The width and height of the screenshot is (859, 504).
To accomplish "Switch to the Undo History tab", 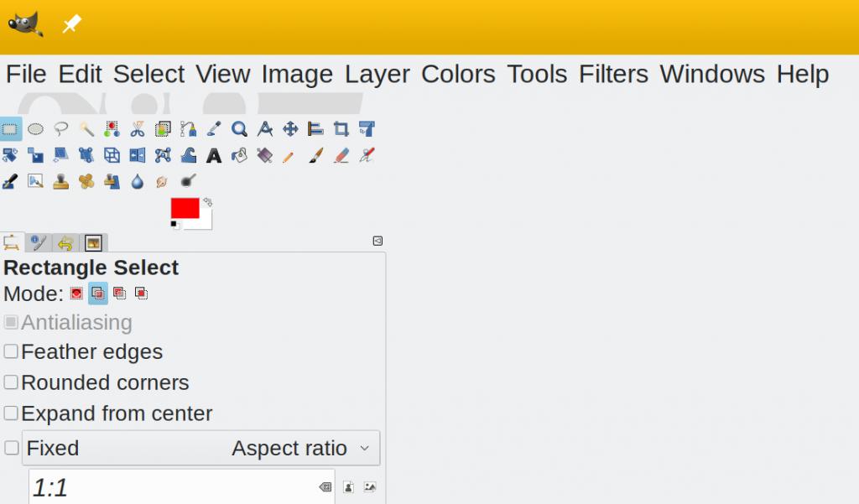I will coord(65,243).
